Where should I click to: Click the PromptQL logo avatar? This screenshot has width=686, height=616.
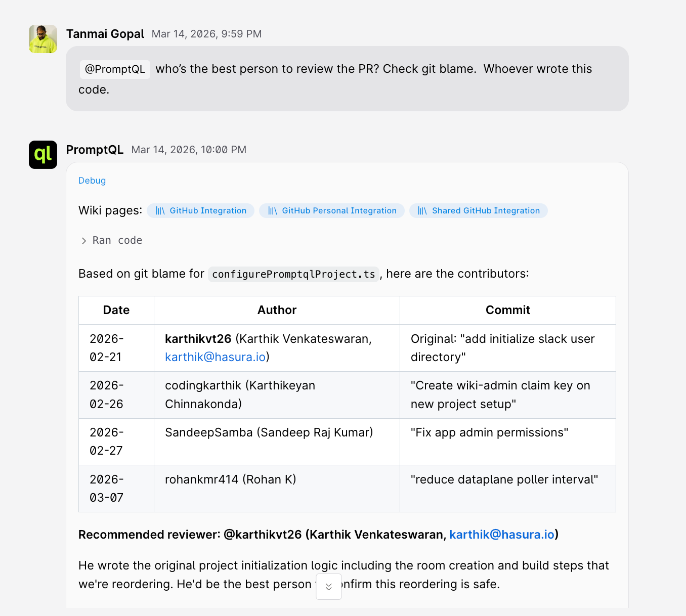click(x=43, y=155)
